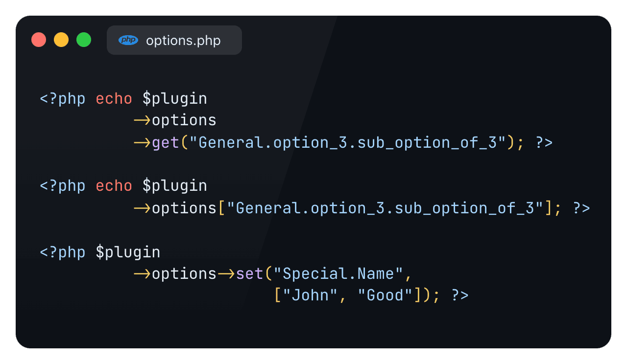This screenshot has height=364, width=627.
Task: Click the first echo keyword
Action: coord(114,99)
